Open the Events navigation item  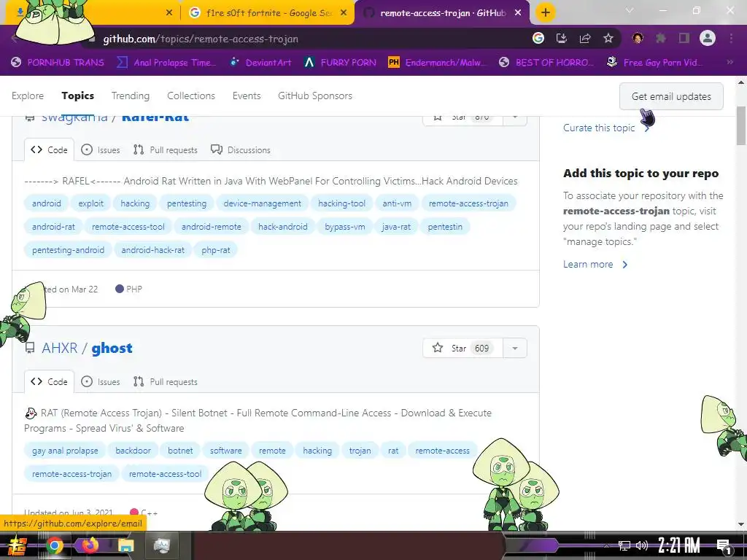[x=247, y=96]
